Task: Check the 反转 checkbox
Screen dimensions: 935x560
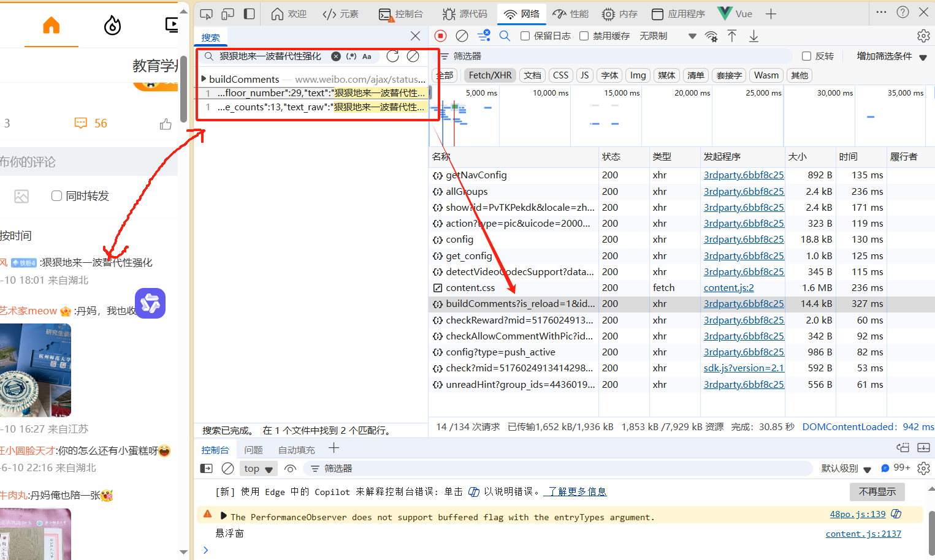Action: coord(806,56)
